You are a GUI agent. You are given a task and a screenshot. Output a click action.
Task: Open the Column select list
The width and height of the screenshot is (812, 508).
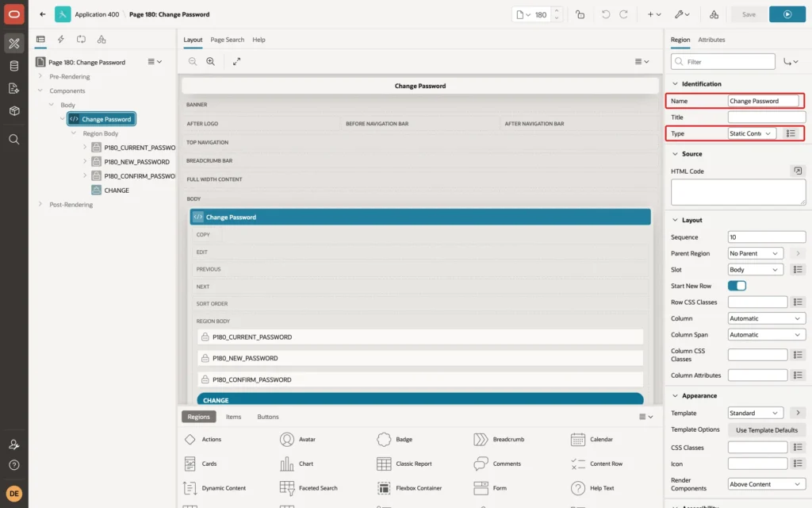pos(767,318)
